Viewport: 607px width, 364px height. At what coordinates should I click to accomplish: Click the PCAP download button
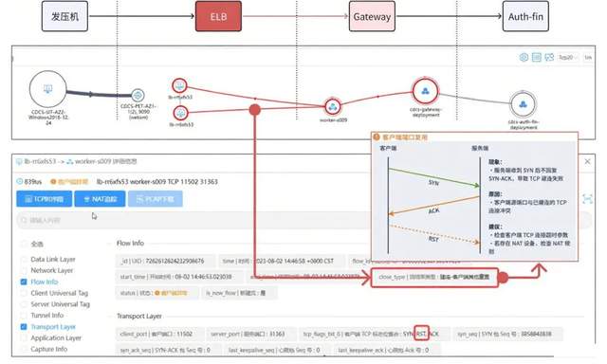point(156,199)
